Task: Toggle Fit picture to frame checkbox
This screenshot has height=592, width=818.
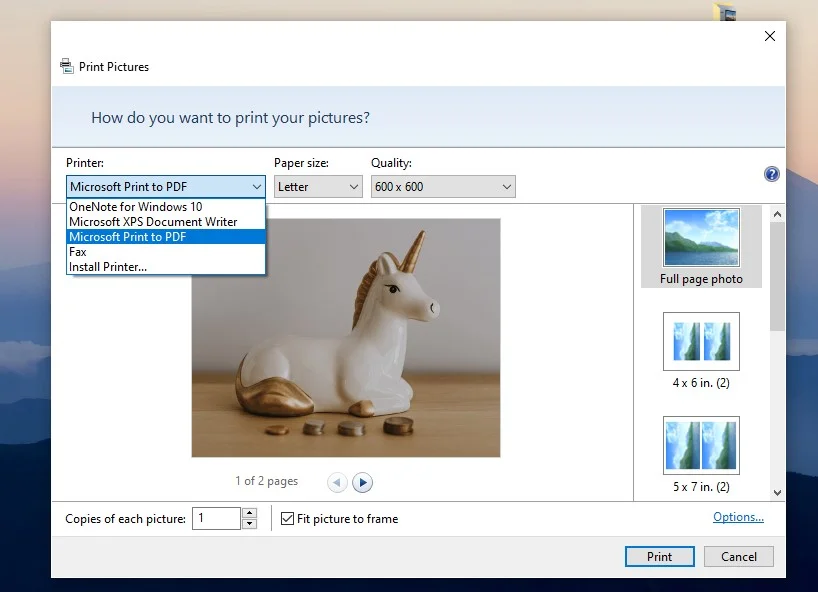Action: point(287,518)
